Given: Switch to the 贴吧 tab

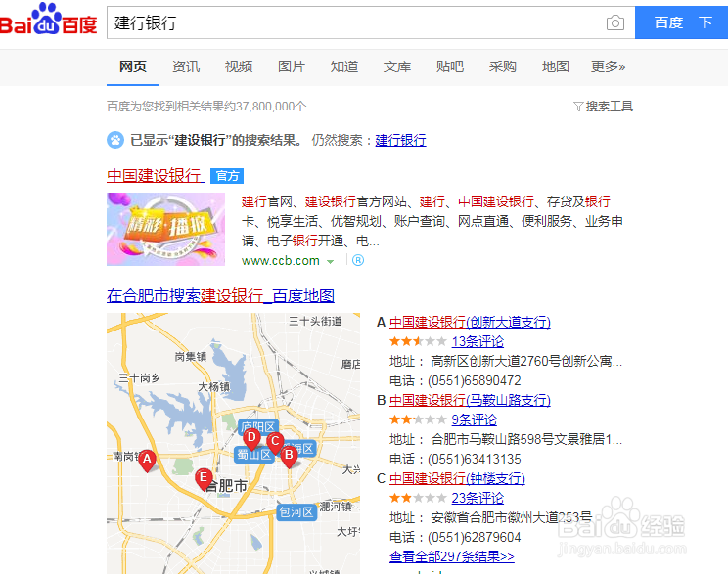Looking at the screenshot, I should 450,66.
